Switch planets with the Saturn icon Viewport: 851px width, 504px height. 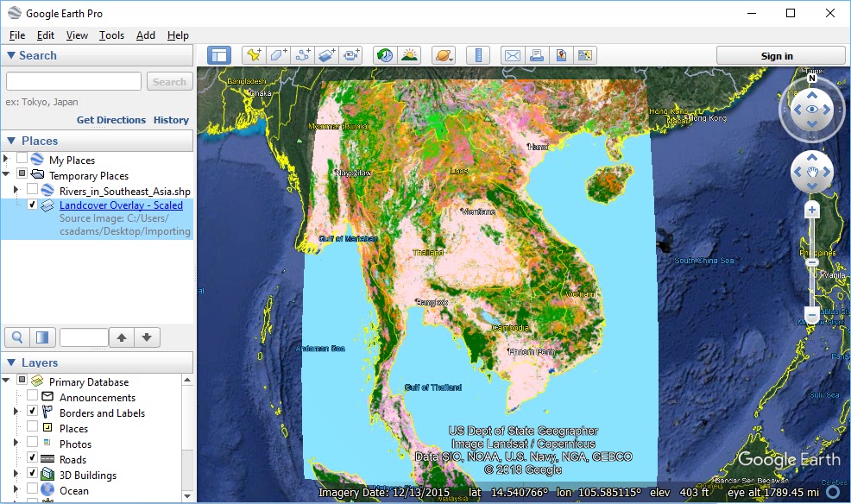[x=444, y=55]
